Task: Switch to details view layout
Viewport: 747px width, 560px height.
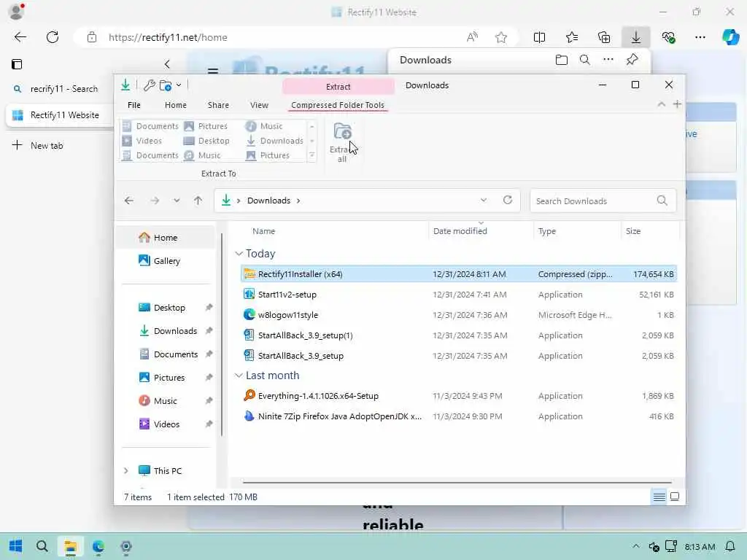Action: [659, 497]
